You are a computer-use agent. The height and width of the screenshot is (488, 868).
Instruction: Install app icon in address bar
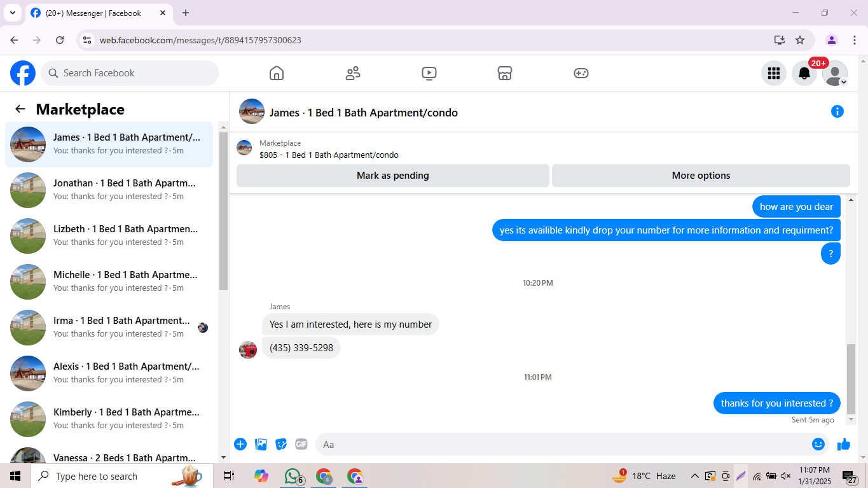point(780,40)
